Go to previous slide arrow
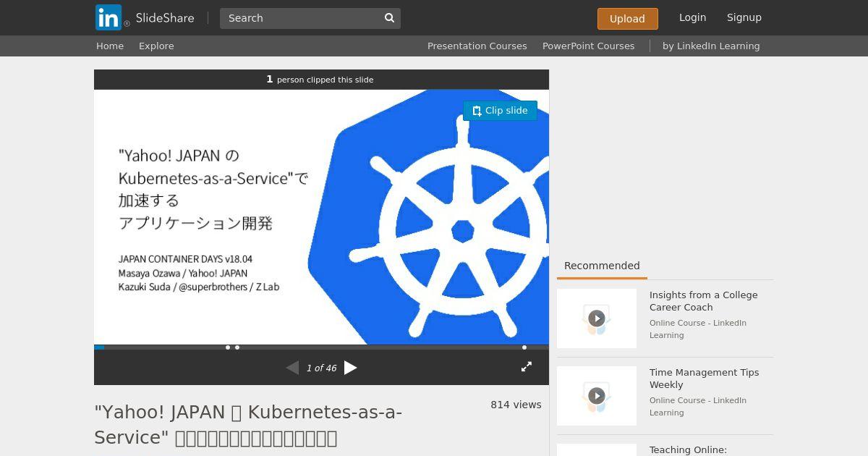 pos(292,368)
